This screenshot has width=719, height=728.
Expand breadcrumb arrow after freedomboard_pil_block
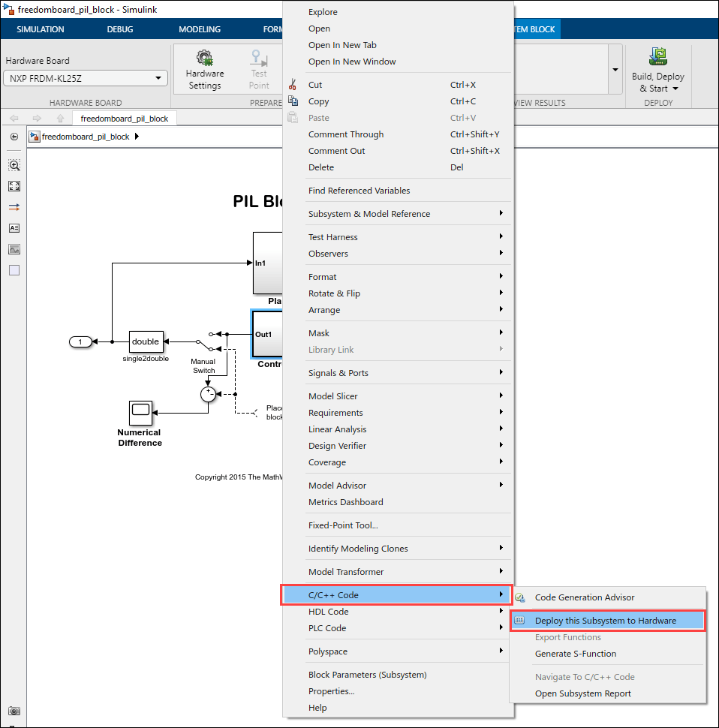pos(137,137)
